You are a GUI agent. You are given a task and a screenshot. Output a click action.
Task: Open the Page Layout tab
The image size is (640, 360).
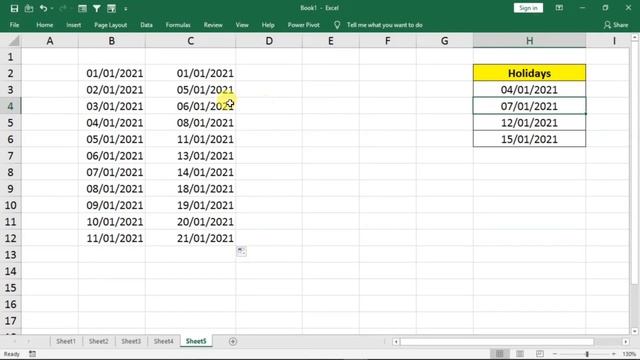pyautogui.click(x=111, y=25)
